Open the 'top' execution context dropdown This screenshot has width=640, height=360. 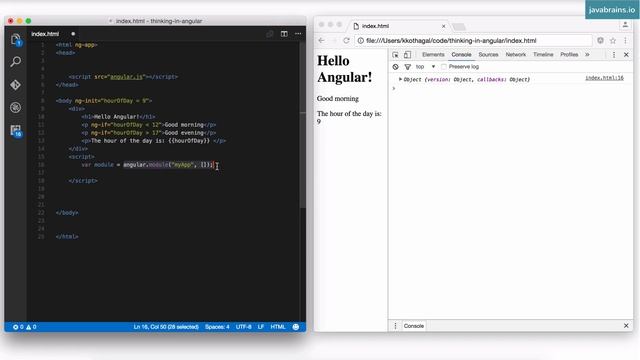[425, 67]
